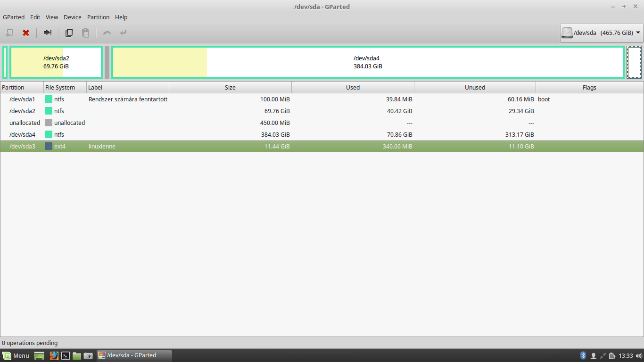Open the Edit menu
The image size is (644, 362).
coord(35,17)
